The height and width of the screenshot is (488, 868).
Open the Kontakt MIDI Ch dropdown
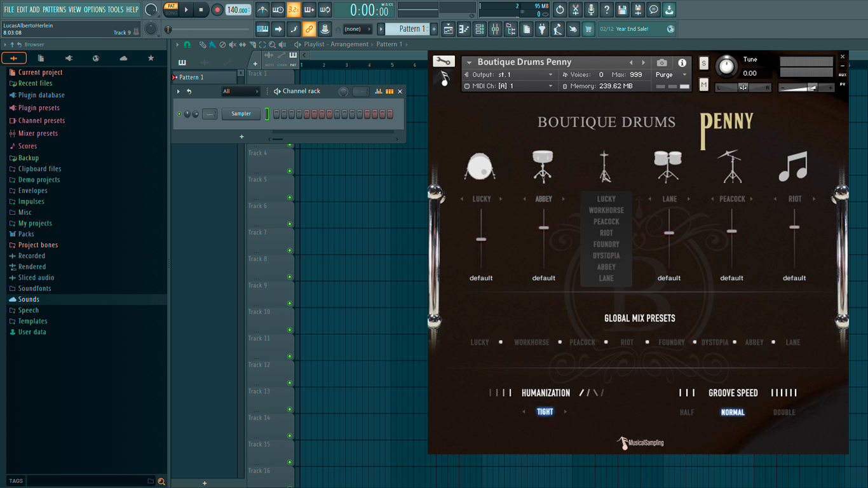tap(509, 86)
